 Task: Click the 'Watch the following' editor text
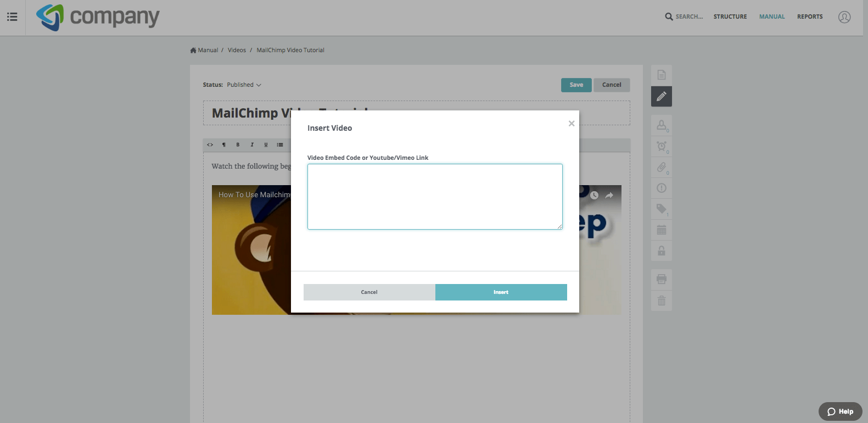pos(251,166)
